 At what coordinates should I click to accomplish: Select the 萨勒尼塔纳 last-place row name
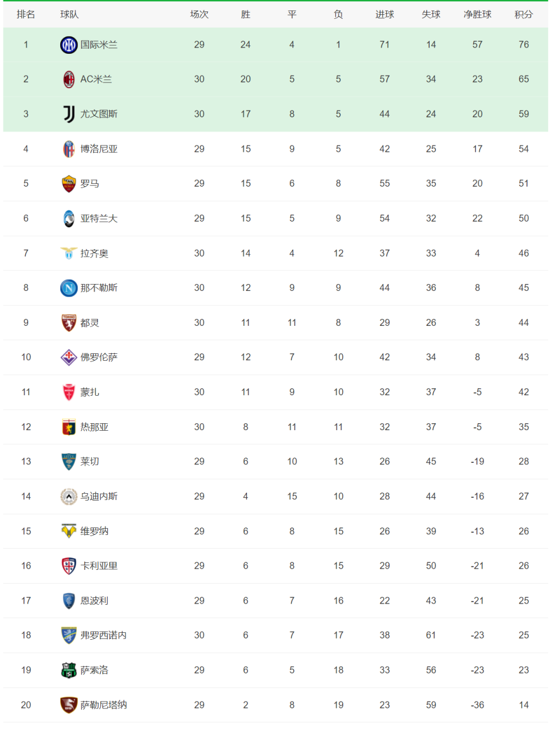pyautogui.click(x=103, y=705)
